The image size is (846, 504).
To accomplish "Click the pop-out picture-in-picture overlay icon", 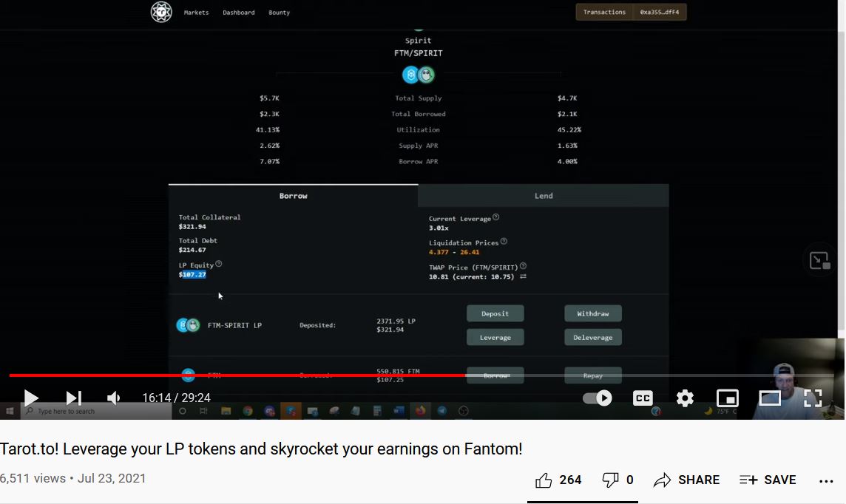I will 819,261.
